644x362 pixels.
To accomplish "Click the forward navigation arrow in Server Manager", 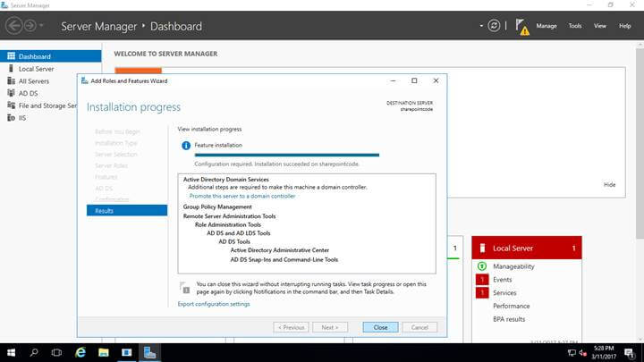I will point(30,26).
